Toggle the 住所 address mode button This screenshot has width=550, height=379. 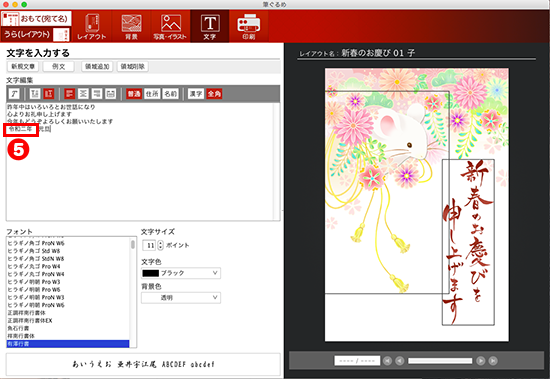tap(152, 94)
